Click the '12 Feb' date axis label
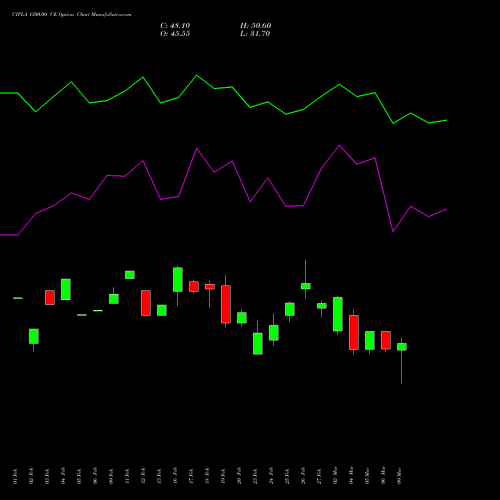This screenshot has width=500, height=500. click(x=143, y=476)
